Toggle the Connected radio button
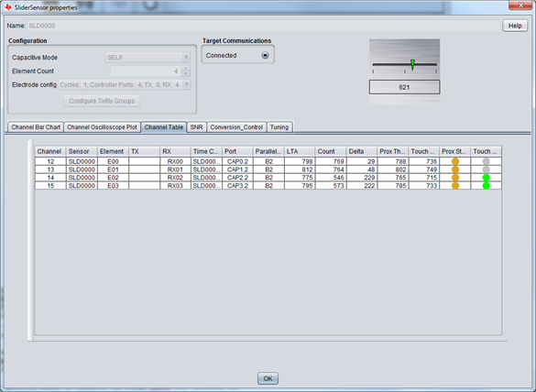 [x=265, y=55]
